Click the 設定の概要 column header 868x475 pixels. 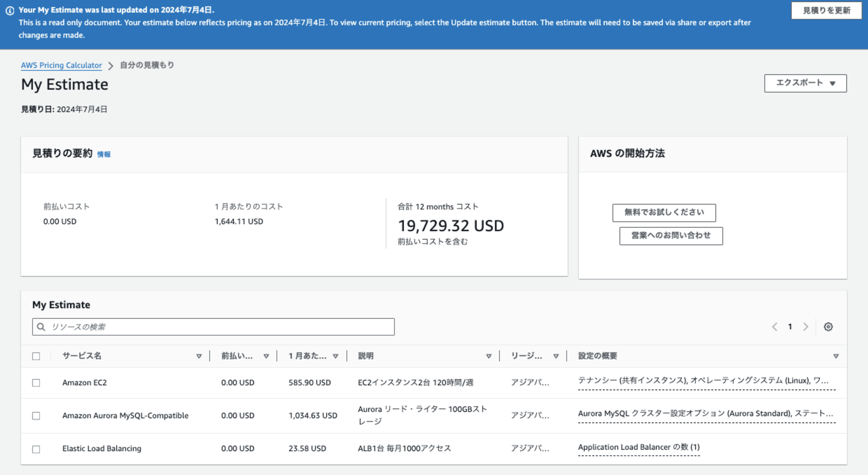point(598,356)
